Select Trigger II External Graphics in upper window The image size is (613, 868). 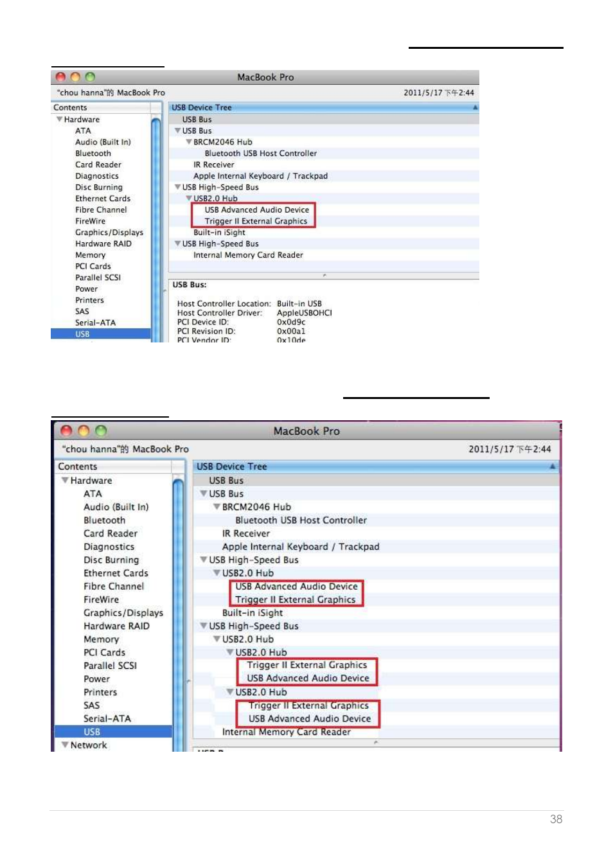coord(256,221)
